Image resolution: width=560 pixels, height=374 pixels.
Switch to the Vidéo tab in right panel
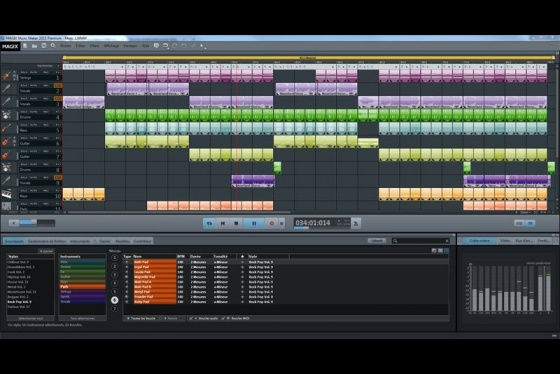click(505, 241)
